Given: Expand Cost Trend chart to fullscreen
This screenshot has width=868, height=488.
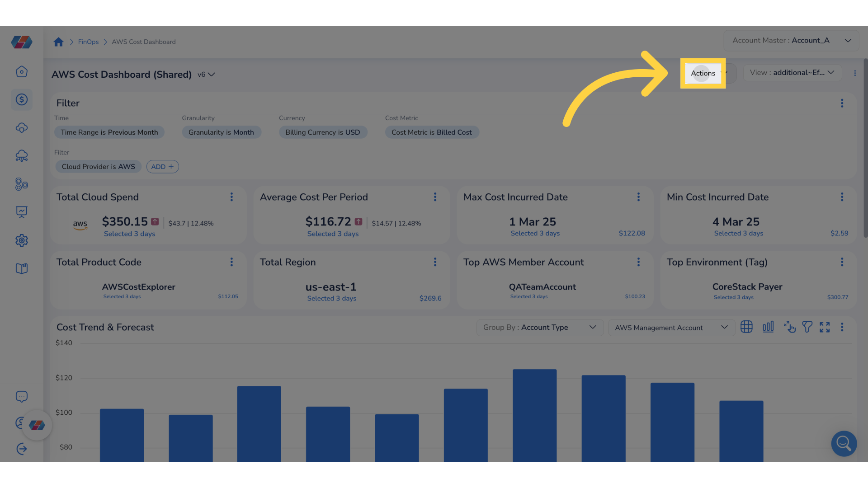Looking at the screenshot, I should point(825,327).
